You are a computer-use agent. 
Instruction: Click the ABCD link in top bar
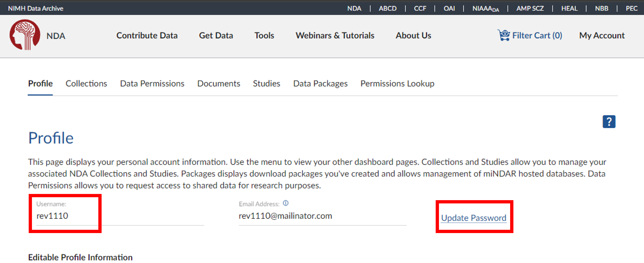tap(387, 9)
